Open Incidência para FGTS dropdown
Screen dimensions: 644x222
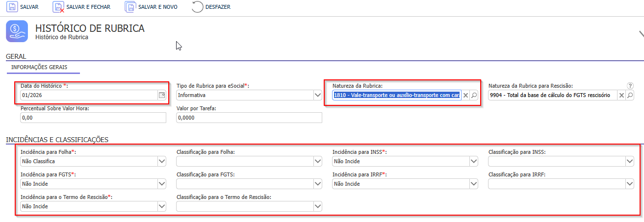tap(162, 184)
